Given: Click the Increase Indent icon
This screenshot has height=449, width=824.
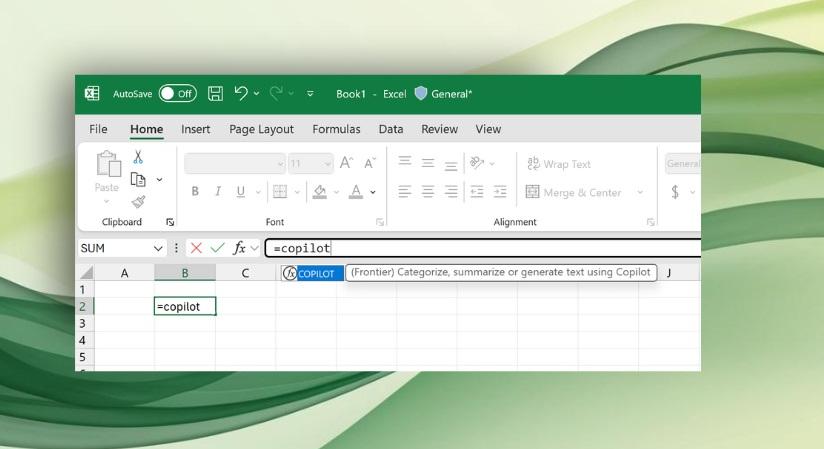Looking at the screenshot, I should [500, 191].
